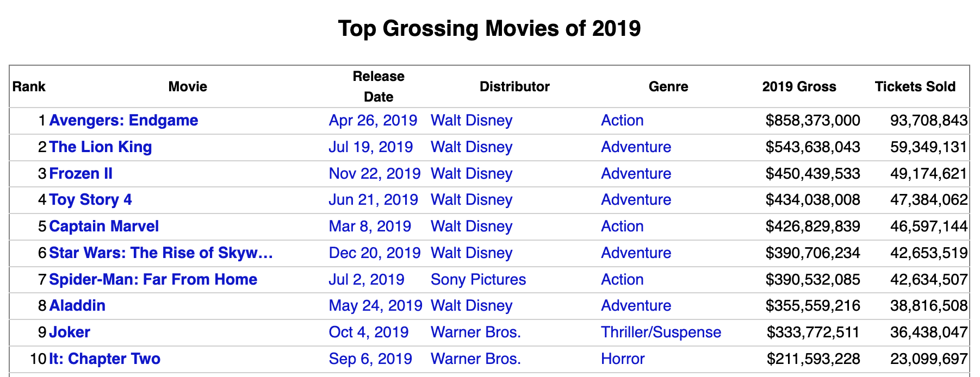980x377 pixels.
Task: Click The Lion King movie title
Action: [100, 147]
